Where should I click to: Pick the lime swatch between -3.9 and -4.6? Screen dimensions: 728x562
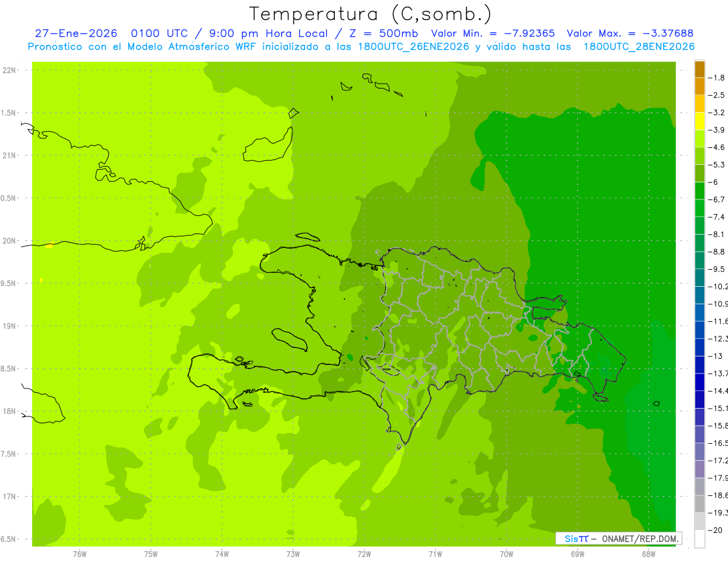point(699,139)
